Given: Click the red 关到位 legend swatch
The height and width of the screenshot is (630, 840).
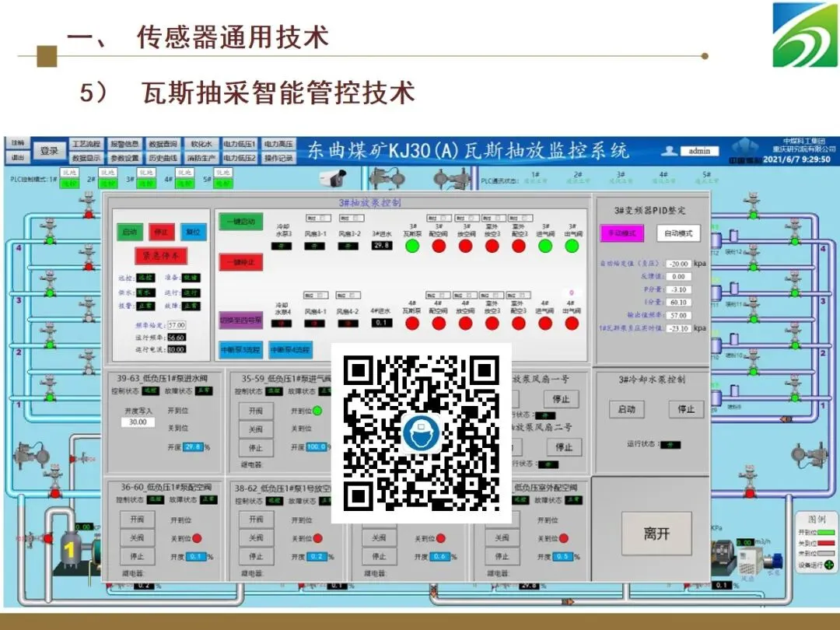Looking at the screenshot, I should click(825, 543).
